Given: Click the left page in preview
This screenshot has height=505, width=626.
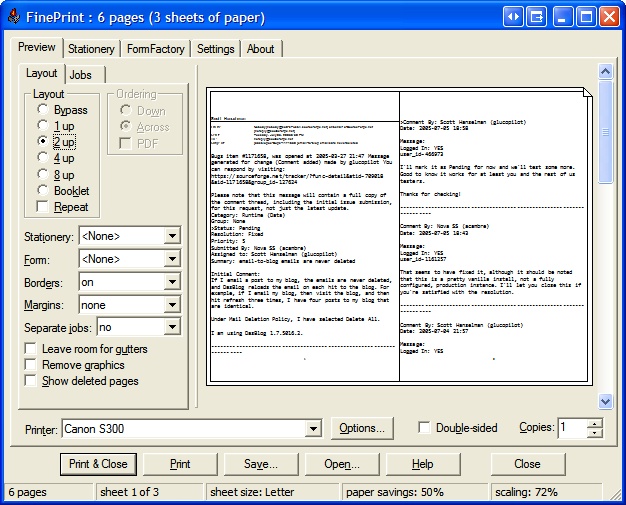Looking at the screenshot, I should point(305,236).
